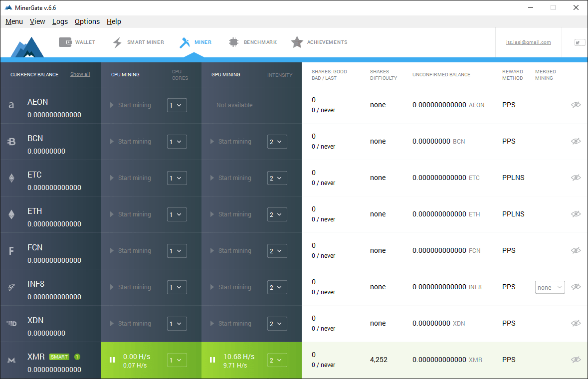This screenshot has width=588, height=379.
Task: Toggle visibility eye for INF8 row
Action: (576, 287)
